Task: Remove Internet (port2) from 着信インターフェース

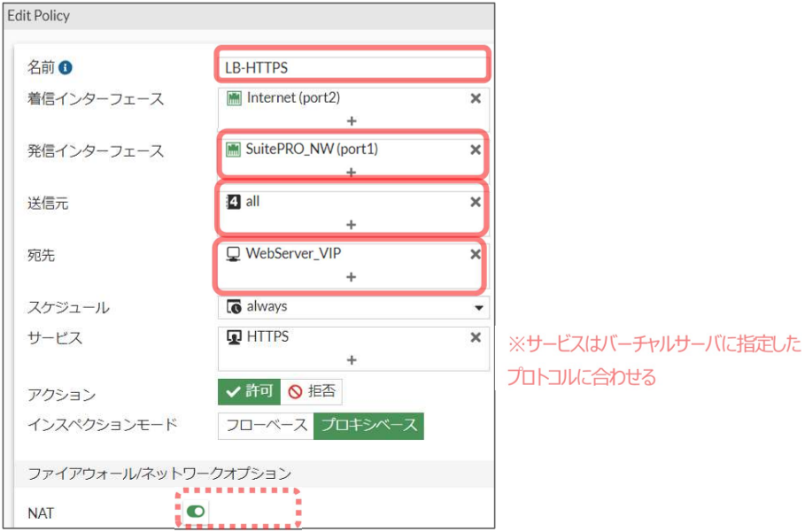Action: [476, 98]
